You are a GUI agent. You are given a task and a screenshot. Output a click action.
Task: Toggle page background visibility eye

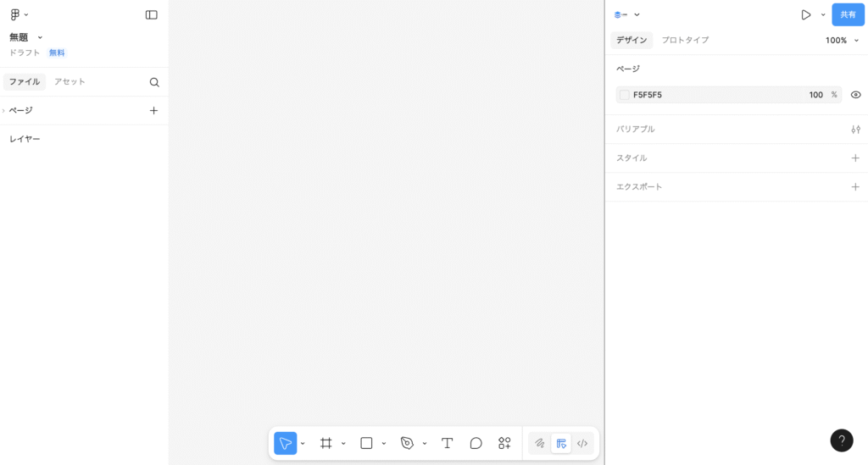856,95
